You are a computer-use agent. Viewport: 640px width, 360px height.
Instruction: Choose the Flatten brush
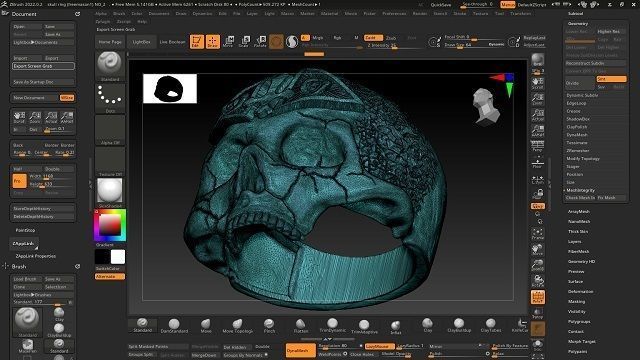301,326
